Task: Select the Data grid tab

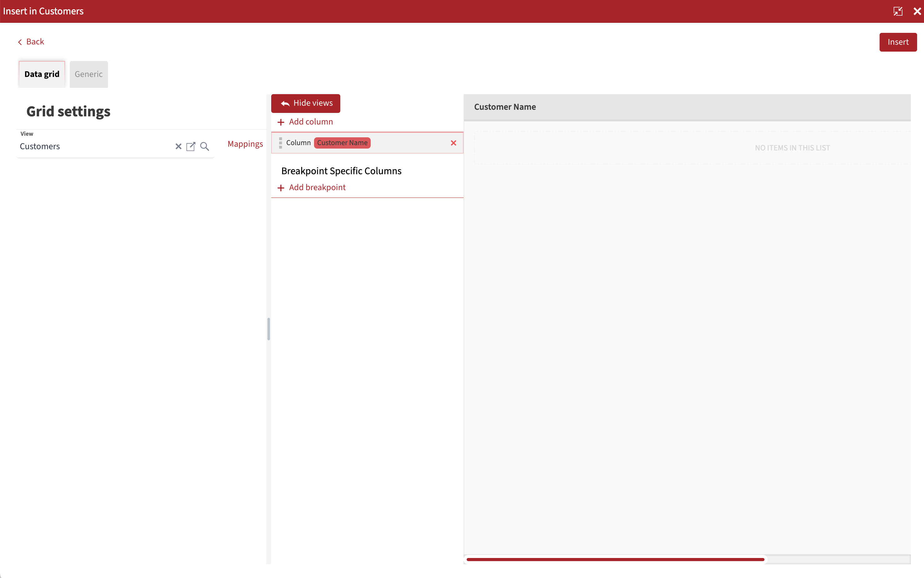Action: [x=42, y=74]
